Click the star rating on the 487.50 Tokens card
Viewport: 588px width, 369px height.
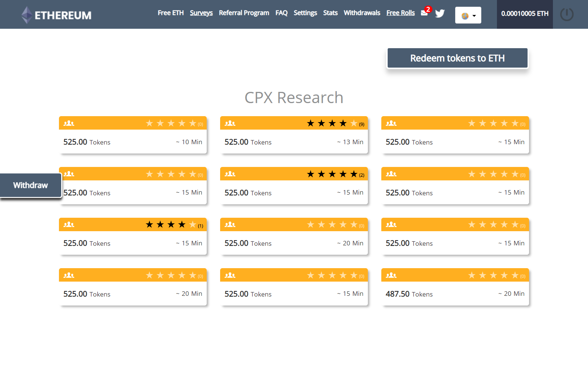pos(496,275)
